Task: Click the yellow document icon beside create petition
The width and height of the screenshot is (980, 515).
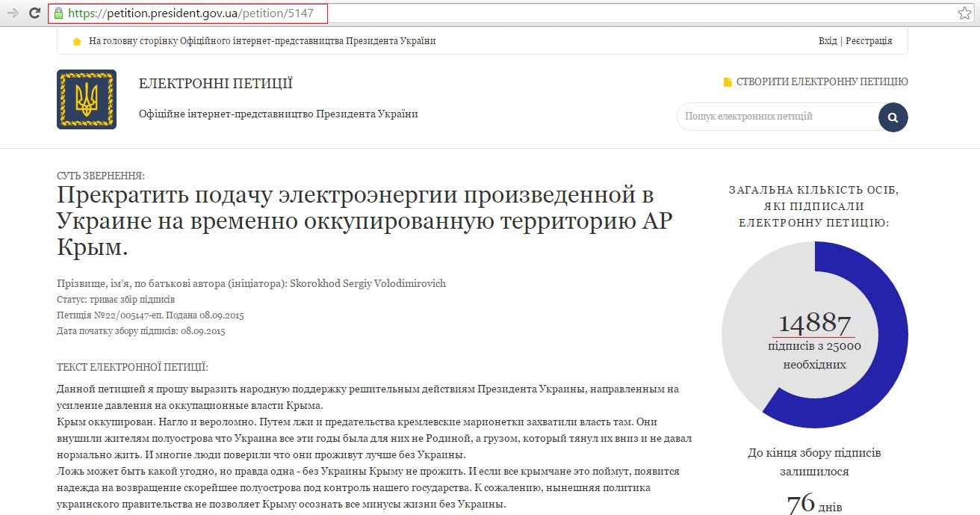Action: (x=728, y=82)
